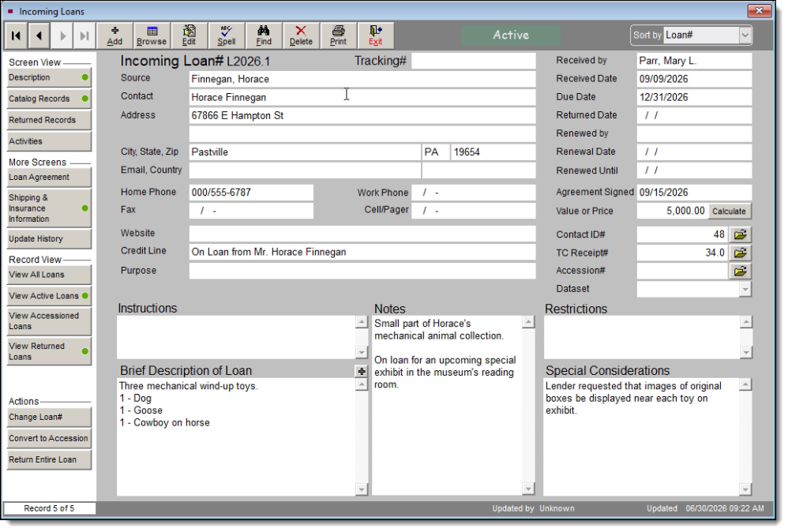Select View Returned Loans
The height and width of the screenshot is (532, 788).
coord(49,352)
